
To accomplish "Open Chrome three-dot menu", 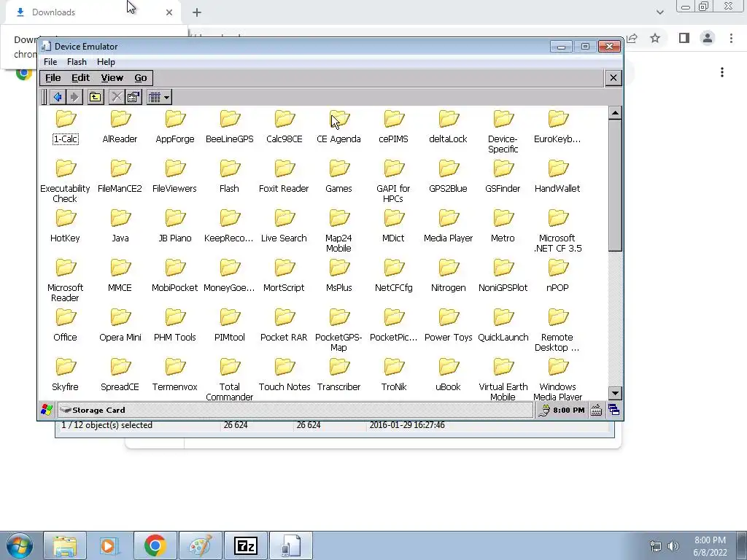I will [731, 38].
